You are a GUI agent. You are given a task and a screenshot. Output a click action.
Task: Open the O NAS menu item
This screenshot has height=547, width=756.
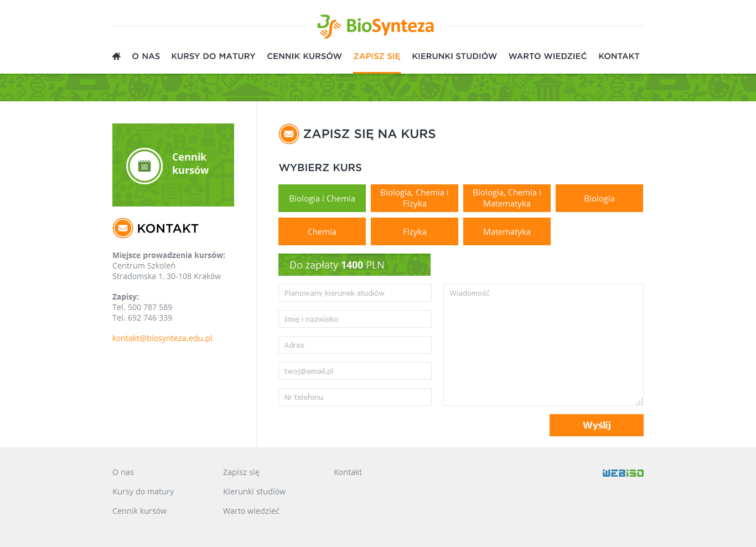pos(146,56)
